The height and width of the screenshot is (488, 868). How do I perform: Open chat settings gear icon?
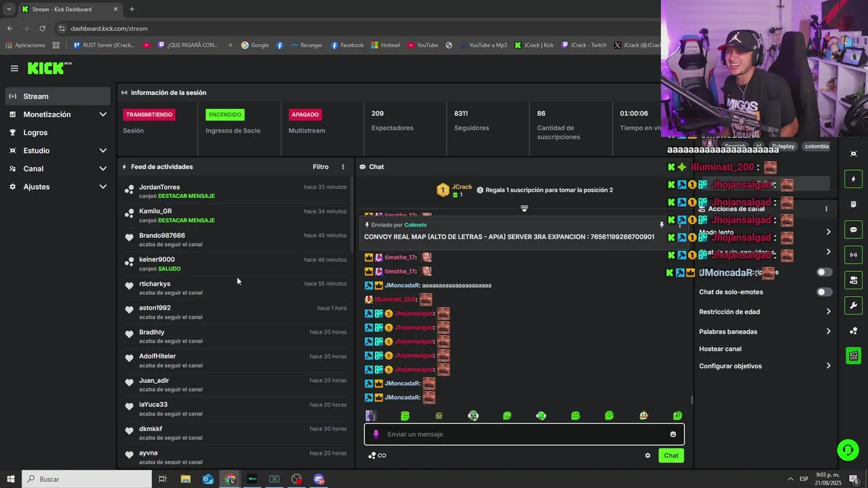click(x=648, y=455)
